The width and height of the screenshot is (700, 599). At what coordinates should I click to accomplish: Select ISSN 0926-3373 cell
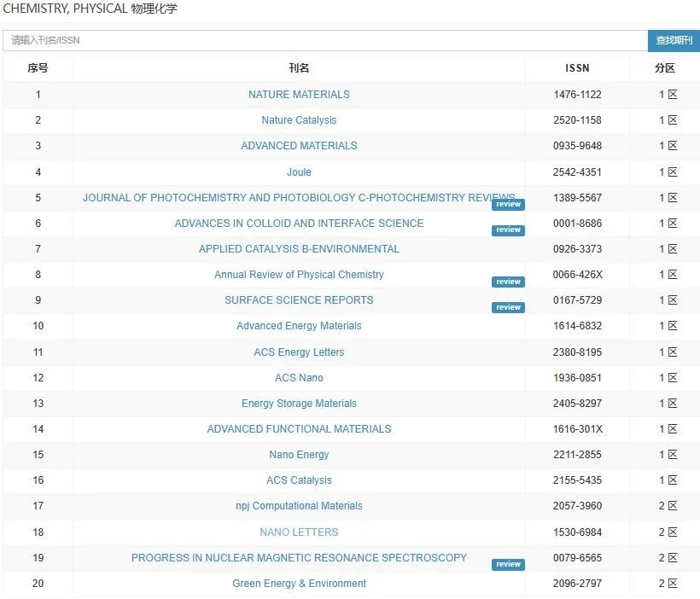point(577,248)
